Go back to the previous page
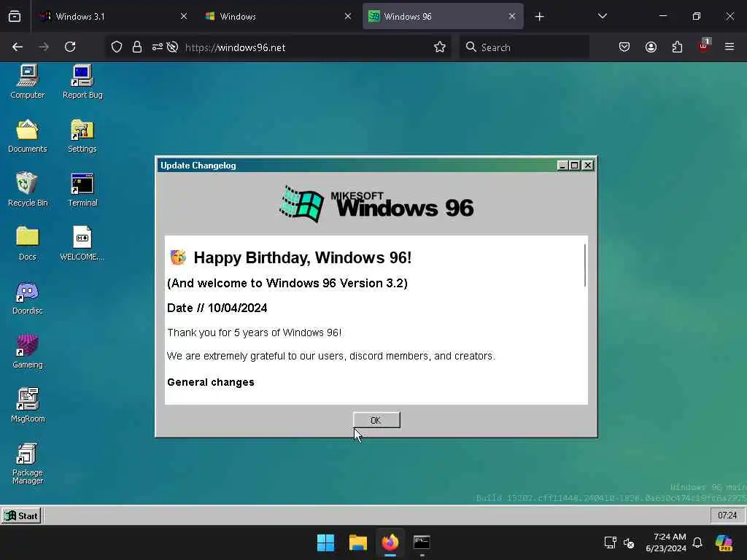This screenshot has width=747, height=560. 18,47
